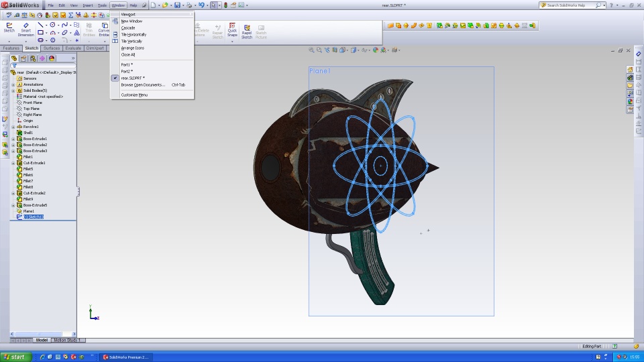
Task: Click the feature tree horizontal scrollbar
Action: tap(43, 334)
